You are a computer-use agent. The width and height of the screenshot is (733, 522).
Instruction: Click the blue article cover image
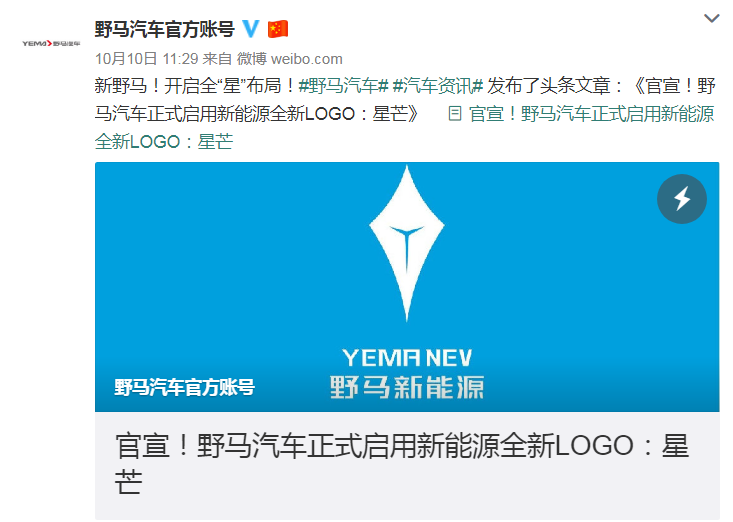(x=407, y=287)
